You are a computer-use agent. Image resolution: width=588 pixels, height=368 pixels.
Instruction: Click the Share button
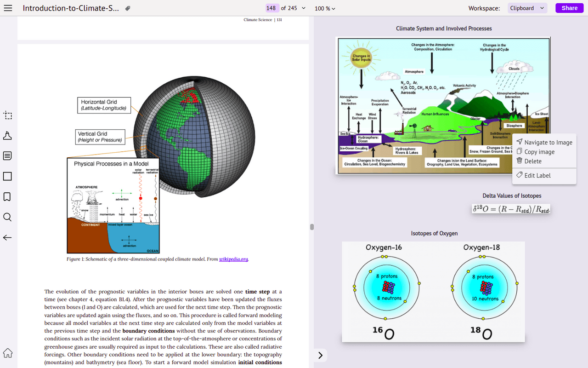569,8
